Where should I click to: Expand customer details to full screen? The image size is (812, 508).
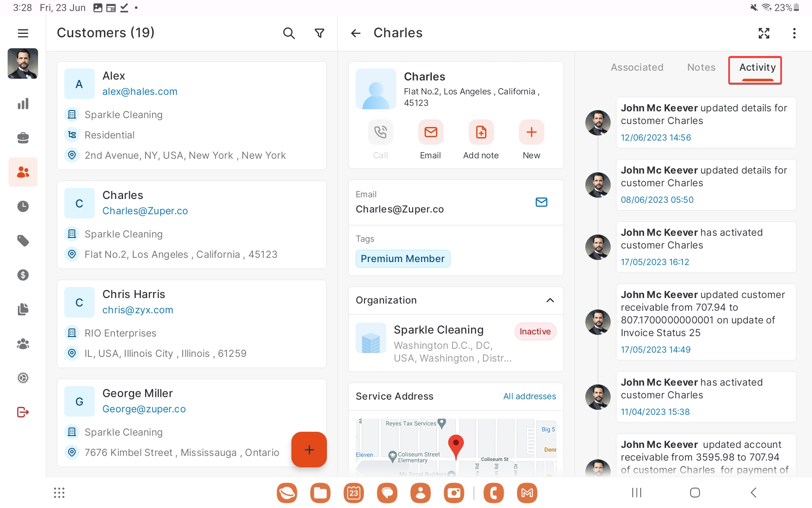pos(764,33)
